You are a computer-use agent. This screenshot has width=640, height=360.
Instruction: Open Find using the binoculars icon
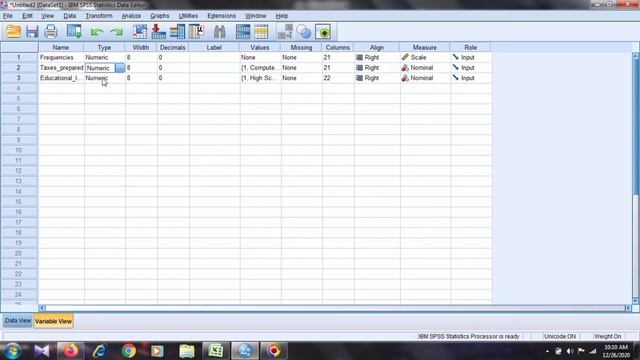click(220, 31)
